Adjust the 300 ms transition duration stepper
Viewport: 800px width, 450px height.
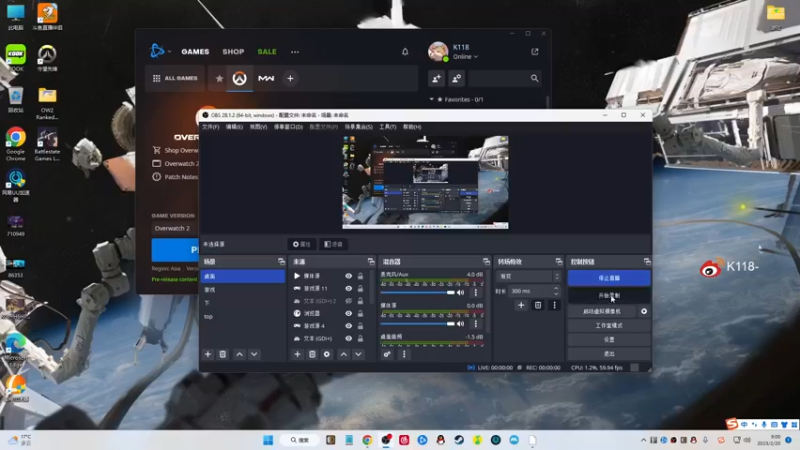coord(556,291)
